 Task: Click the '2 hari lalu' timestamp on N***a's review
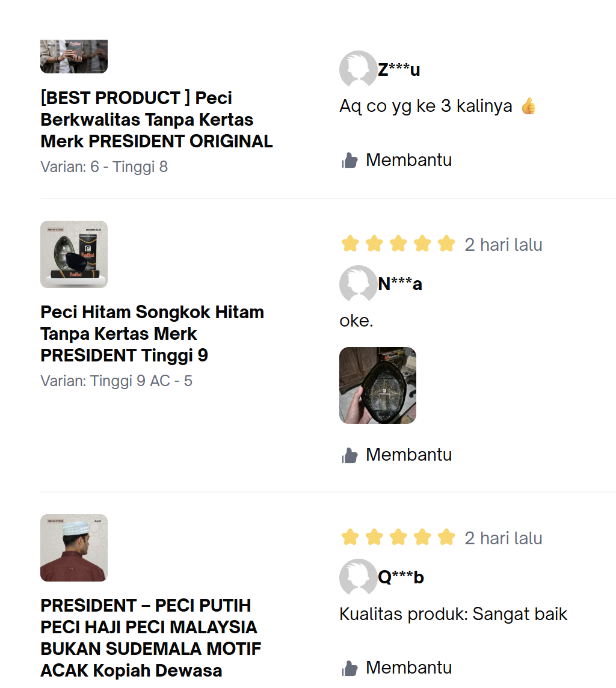pyautogui.click(x=504, y=244)
